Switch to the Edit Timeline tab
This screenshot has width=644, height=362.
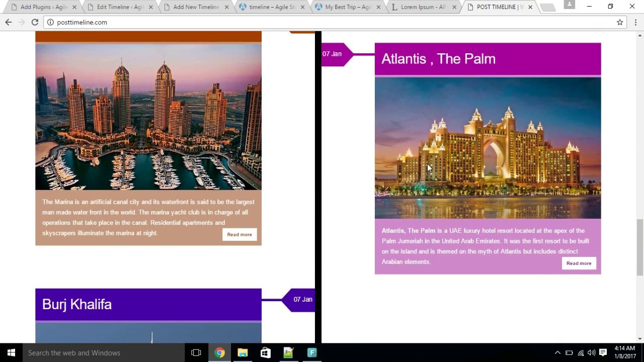click(x=117, y=7)
